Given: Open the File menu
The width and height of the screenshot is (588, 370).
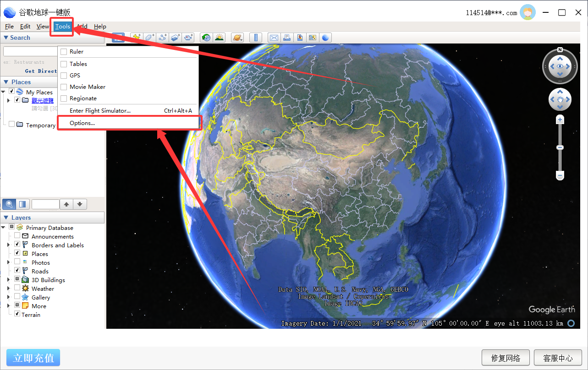Looking at the screenshot, I should (9, 27).
